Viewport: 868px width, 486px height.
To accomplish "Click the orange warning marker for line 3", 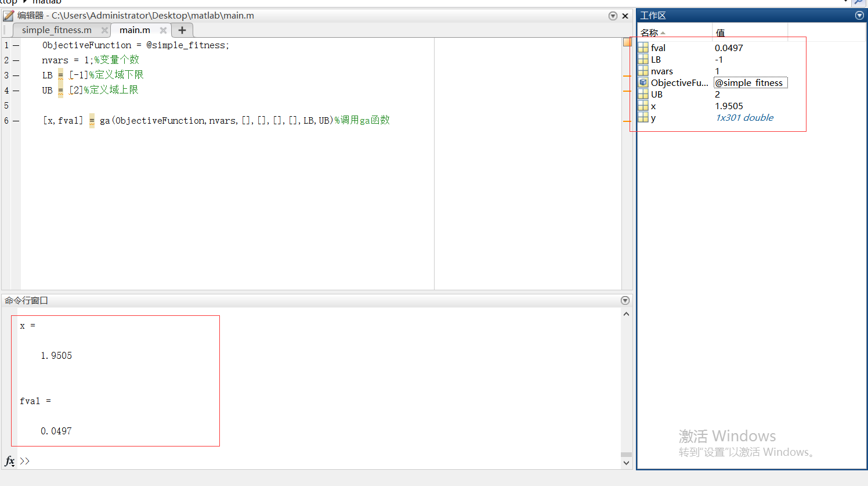I will [x=627, y=76].
